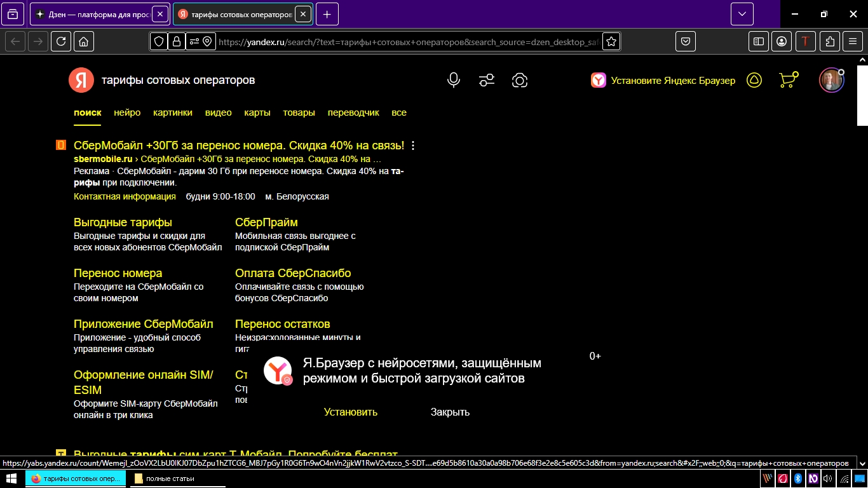The width and height of the screenshot is (868, 488).
Task: Click Установите Яндекс Браузер link
Action: 663,81
